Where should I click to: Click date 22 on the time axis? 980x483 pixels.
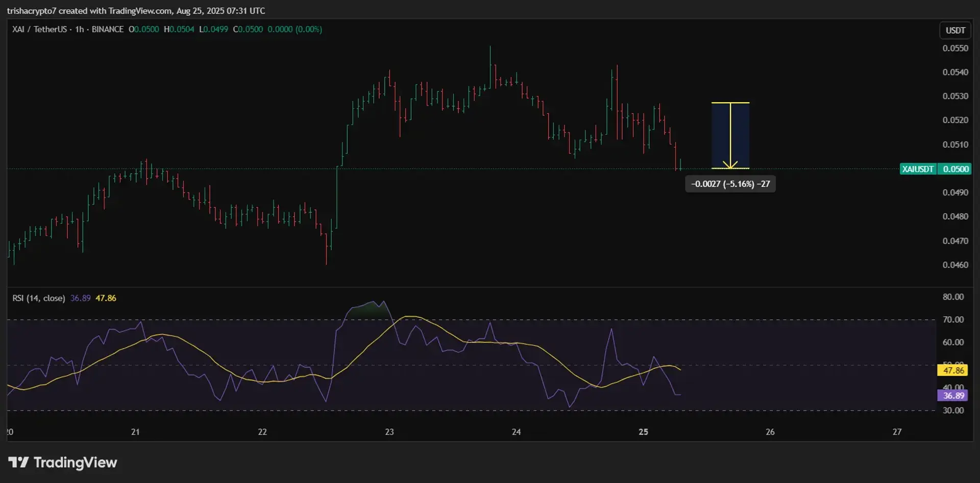point(262,432)
